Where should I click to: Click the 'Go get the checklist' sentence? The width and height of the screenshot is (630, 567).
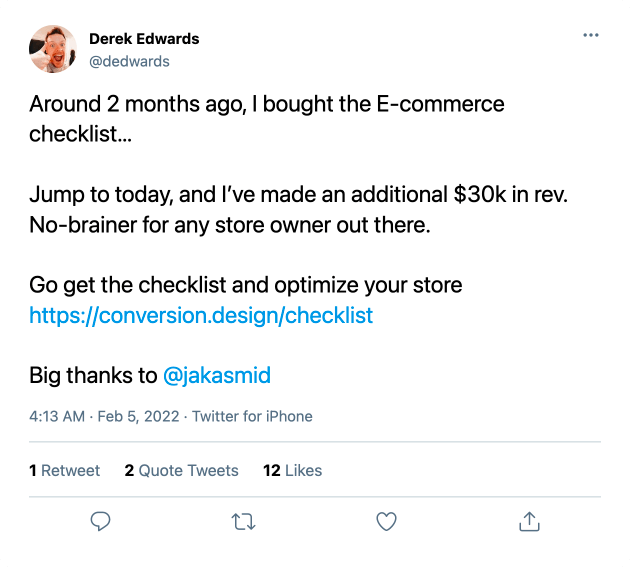[x=245, y=285]
